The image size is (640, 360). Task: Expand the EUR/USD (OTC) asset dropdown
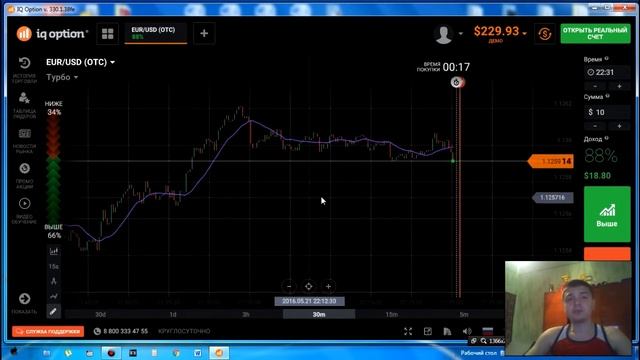pos(80,62)
